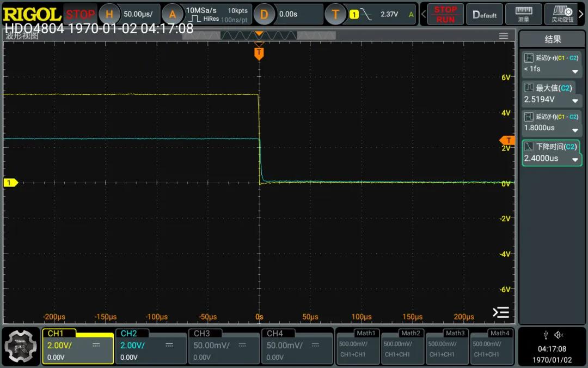The width and height of the screenshot is (588, 368).
Task: Expand the 最大值(C2) result dropdown arrow
Action: (x=575, y=101)
